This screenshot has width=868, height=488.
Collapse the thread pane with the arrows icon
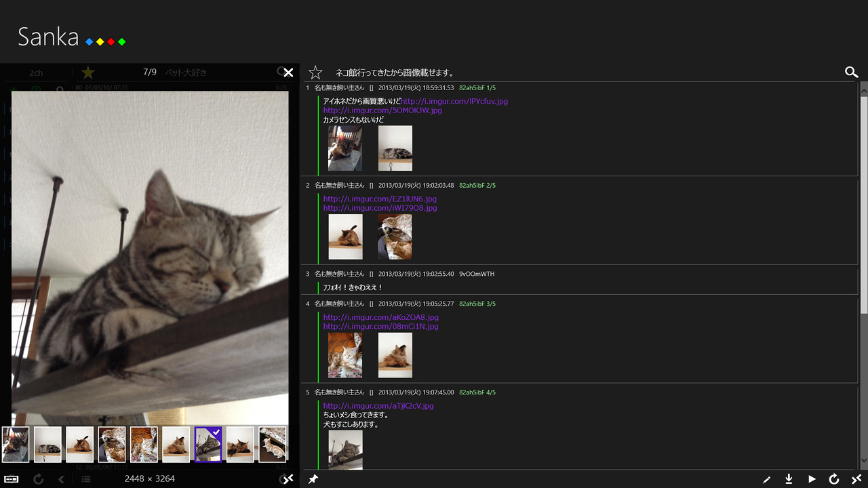[856, 479]
